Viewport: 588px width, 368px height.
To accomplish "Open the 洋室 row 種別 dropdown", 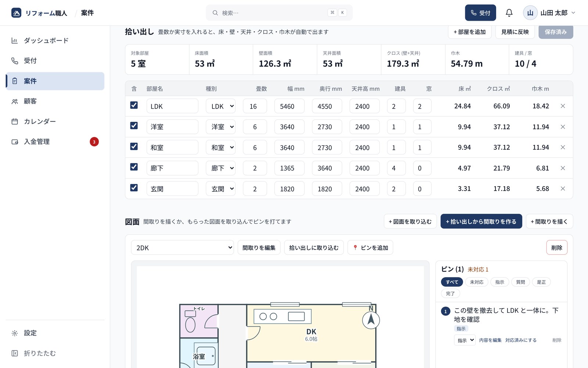I will (220, 127).
